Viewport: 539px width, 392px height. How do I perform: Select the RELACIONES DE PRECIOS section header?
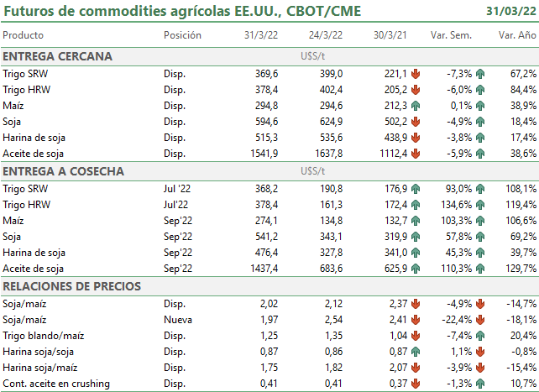(72, 286)
